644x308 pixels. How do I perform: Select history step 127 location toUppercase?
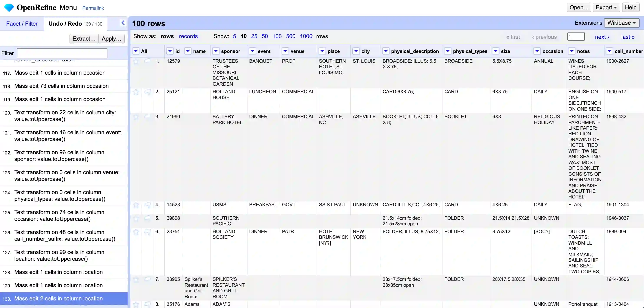pos(59,255)
